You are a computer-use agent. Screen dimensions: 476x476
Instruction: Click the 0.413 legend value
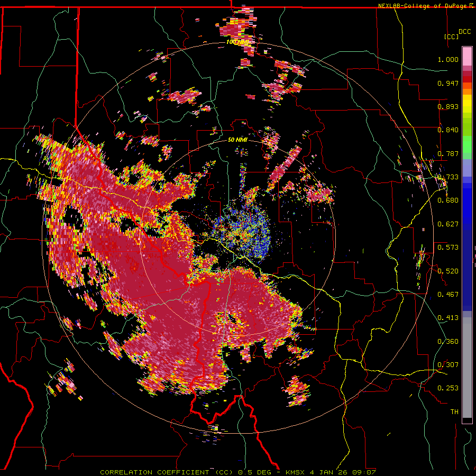448,318
